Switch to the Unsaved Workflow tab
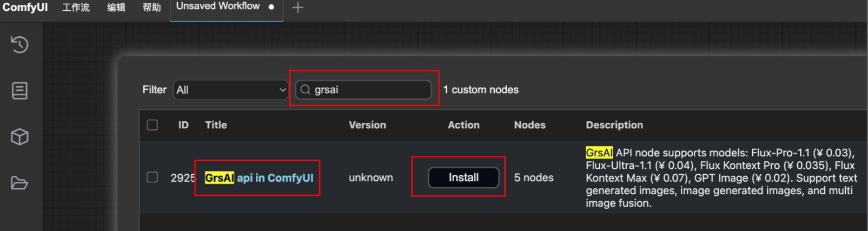This screenshot has height=231, width=868. [x=218, y=6]
